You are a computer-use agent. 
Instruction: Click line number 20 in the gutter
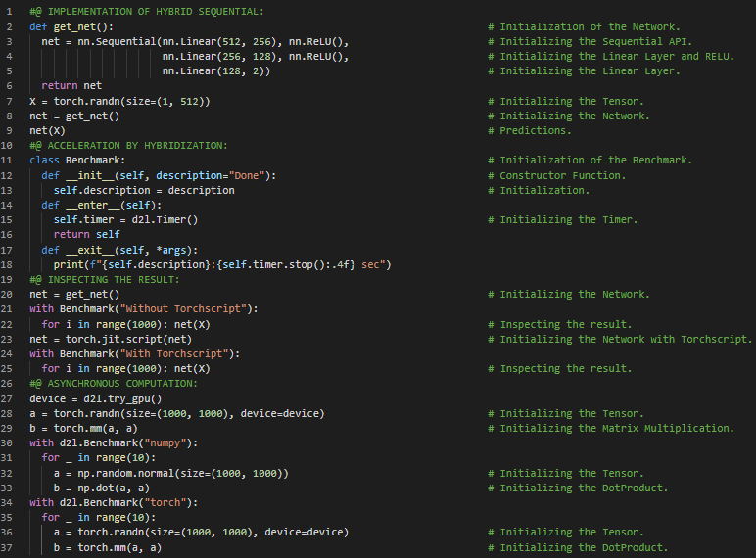[x=8, y=295]
